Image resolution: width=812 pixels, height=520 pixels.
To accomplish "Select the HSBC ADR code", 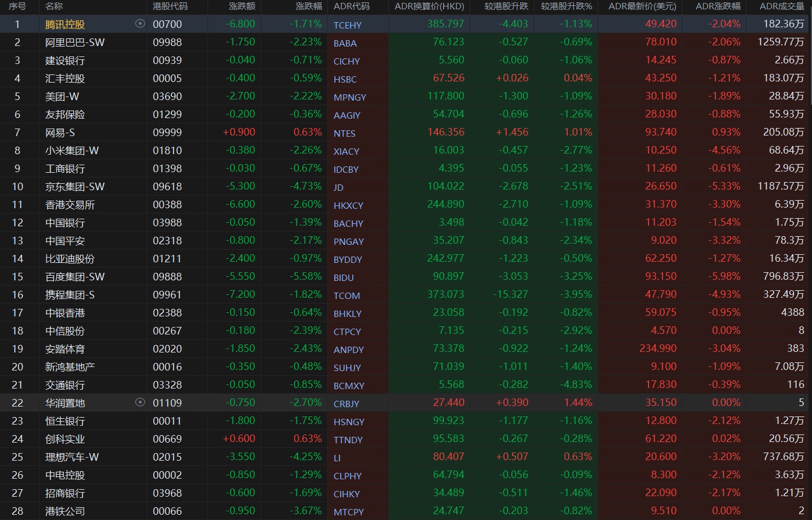I will point(345,79).
